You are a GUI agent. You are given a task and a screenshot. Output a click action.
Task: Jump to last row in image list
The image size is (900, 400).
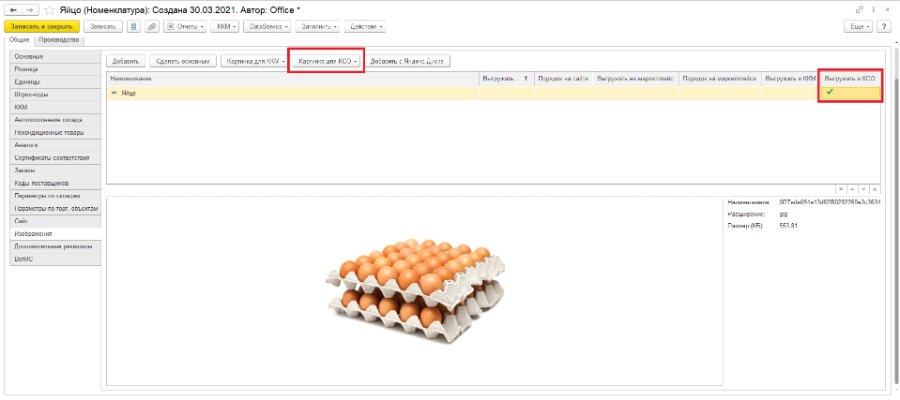875,189
